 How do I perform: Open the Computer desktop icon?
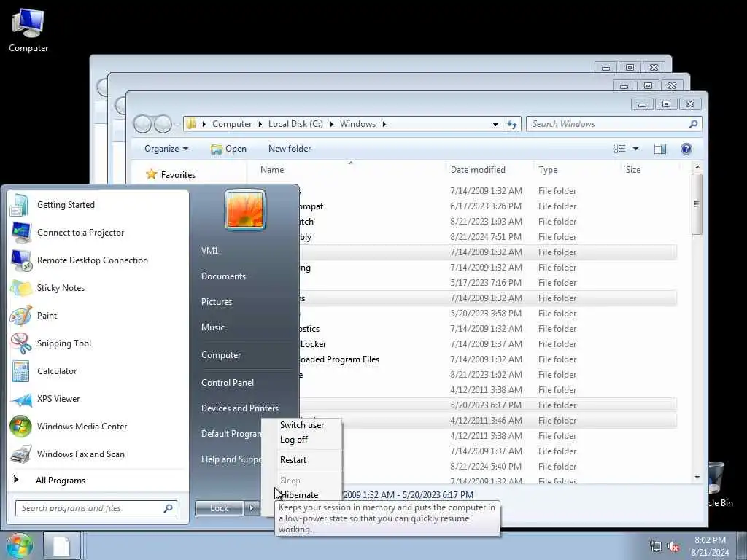(x=28, y=30)
